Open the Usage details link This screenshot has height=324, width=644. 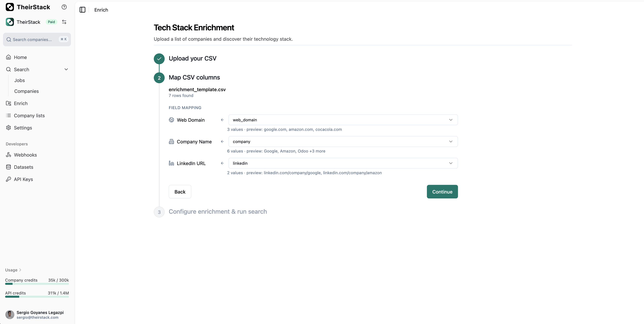pos(13,270)
